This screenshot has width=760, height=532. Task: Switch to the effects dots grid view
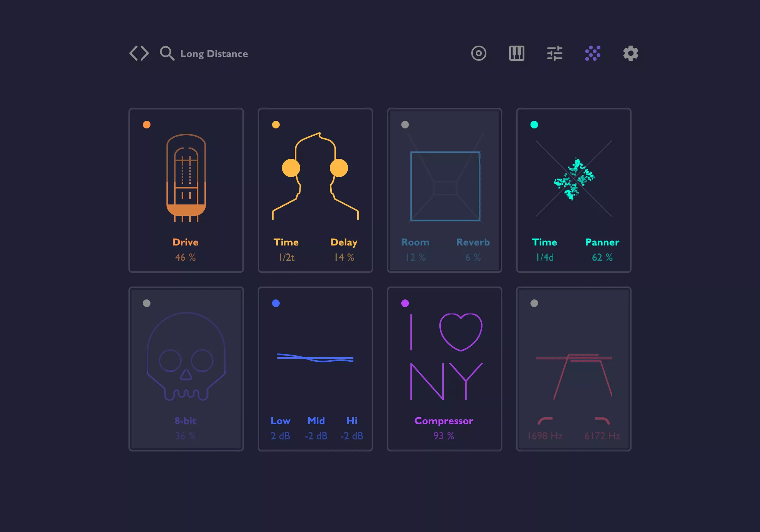592,53
